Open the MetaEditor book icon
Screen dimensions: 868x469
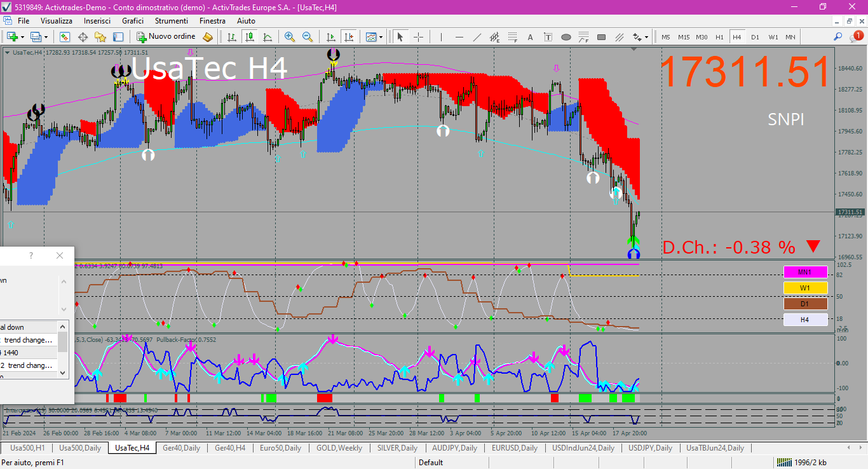point(207,37)
